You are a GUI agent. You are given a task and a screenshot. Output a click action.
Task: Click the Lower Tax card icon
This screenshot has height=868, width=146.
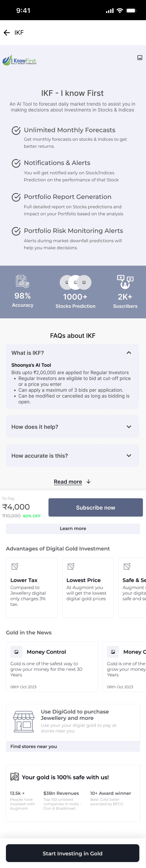pyautogui.click(x=15, y=567)
